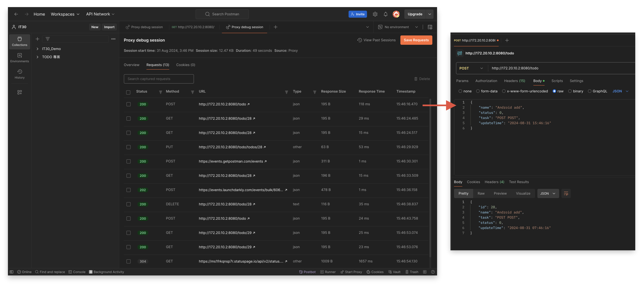Click into the Search captured requests field
Image resolution: width=644 pixels, height=285 pixels.
[159, 79]
